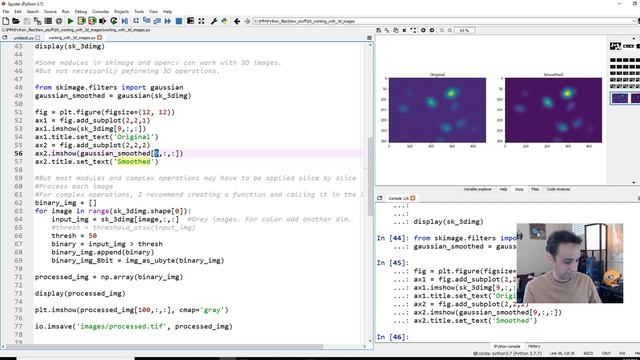Click the working directory path field
The height and width of the screenshot is (360, 640).
(443, 21)
